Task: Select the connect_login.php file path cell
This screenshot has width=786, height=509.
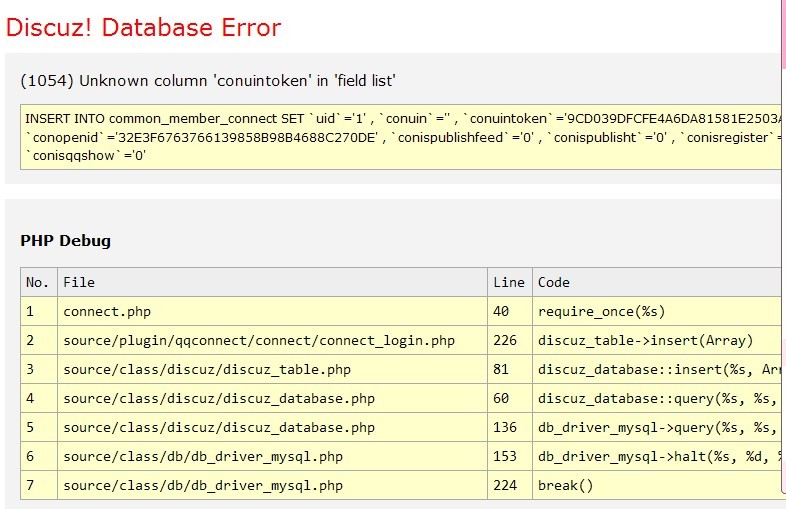Action: [258, 340]
